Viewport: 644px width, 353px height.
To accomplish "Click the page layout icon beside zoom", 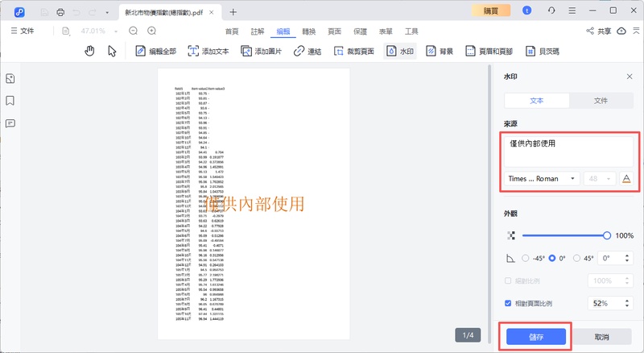I will coord(66,31).
